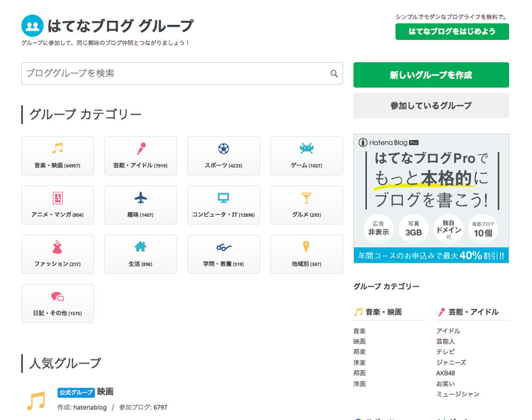Click the アニメ・マンガ (804) label

57,215
